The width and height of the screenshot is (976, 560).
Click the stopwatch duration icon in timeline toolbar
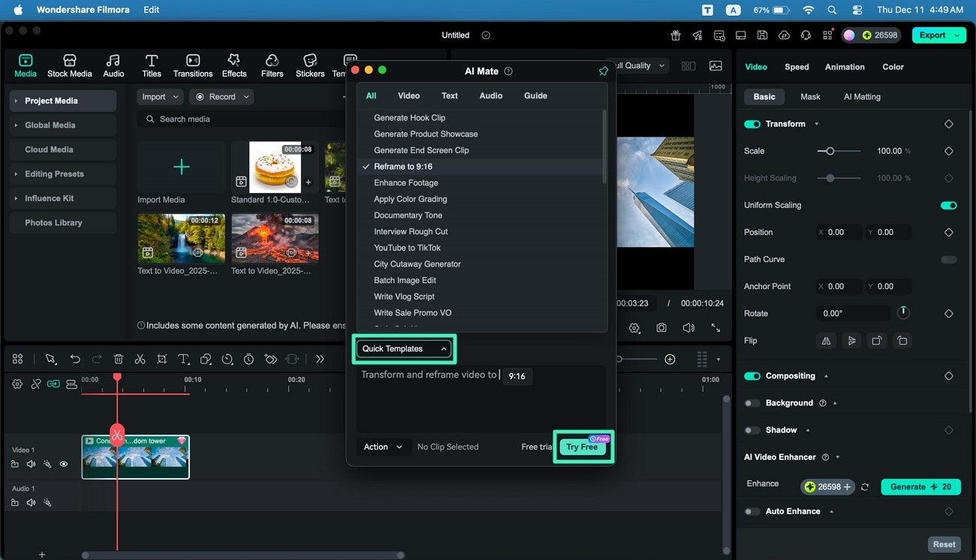click(x=249, y=360)
